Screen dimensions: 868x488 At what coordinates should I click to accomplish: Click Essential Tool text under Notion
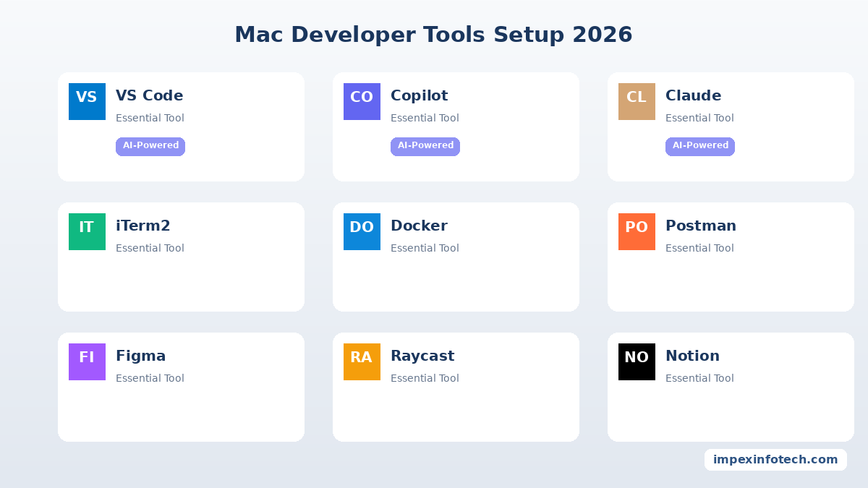700,378
